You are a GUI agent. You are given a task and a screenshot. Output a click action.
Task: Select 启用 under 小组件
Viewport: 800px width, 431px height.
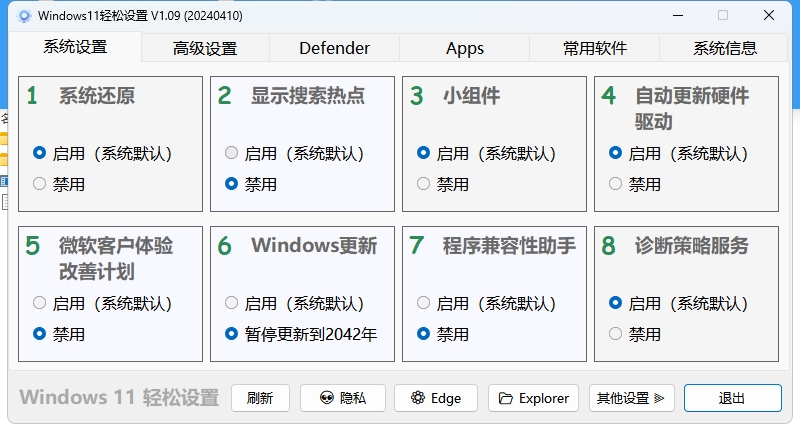click(486, 153)
